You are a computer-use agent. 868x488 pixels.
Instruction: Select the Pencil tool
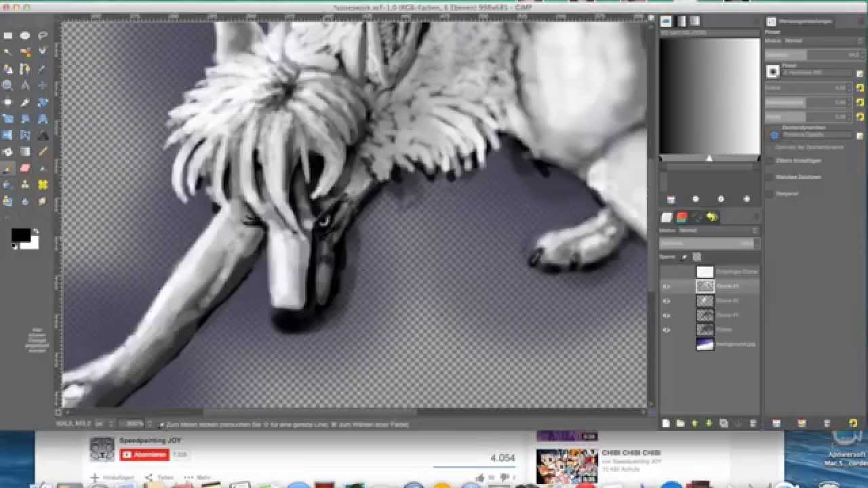pyautogui.click(x=43, y=152)
